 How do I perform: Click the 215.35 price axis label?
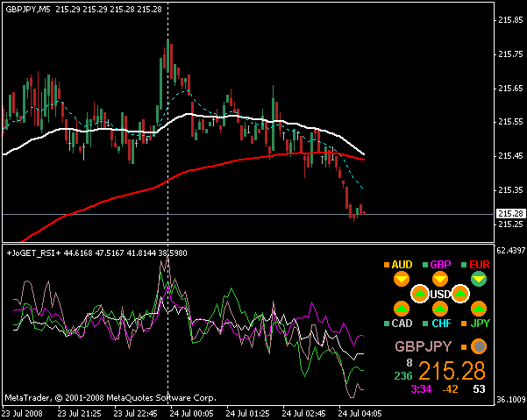click(510, 190)
